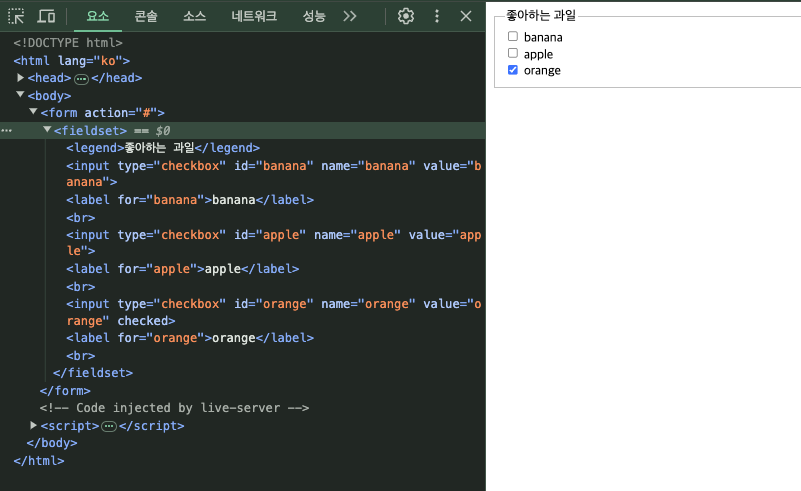This screenshot has width=801, height=491.
Task: Select the html lang="ko" node
Action: coord(72,61)
